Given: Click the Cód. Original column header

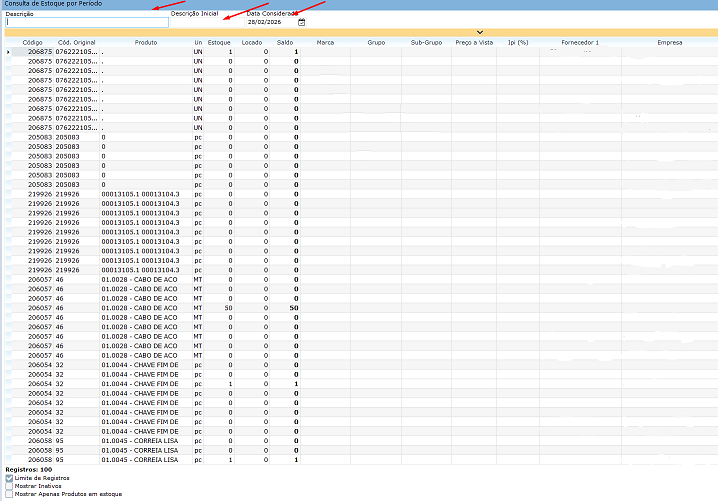Looking at the screenshot, I should pos(77,43).
